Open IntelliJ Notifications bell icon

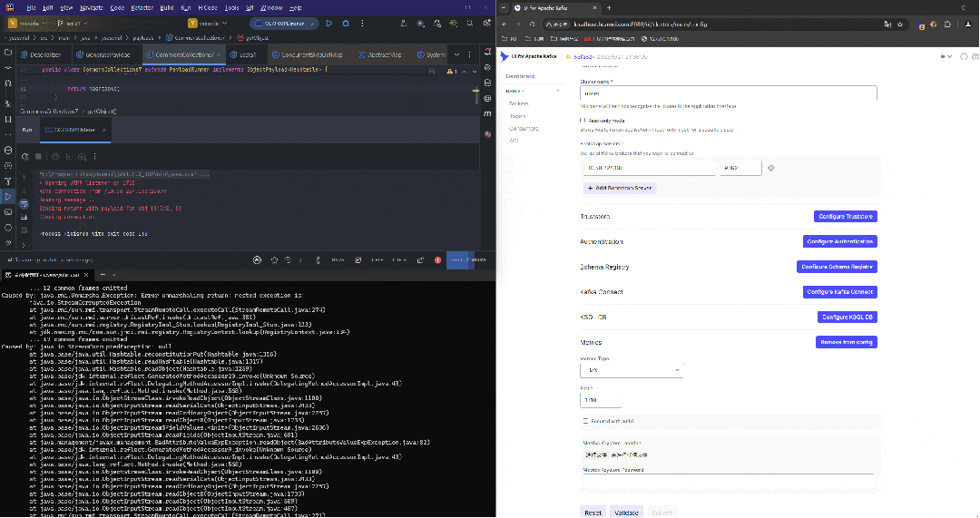[487, 53]
